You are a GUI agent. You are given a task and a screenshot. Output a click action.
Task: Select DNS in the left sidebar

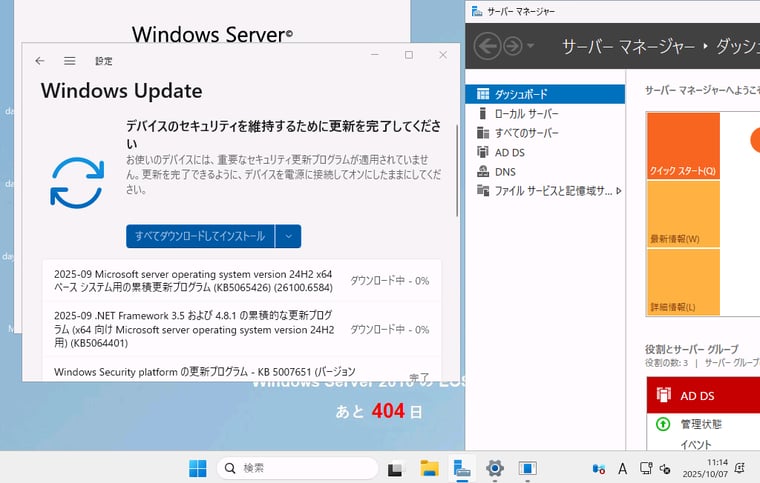pyautogui.click(x=545, y=171)
